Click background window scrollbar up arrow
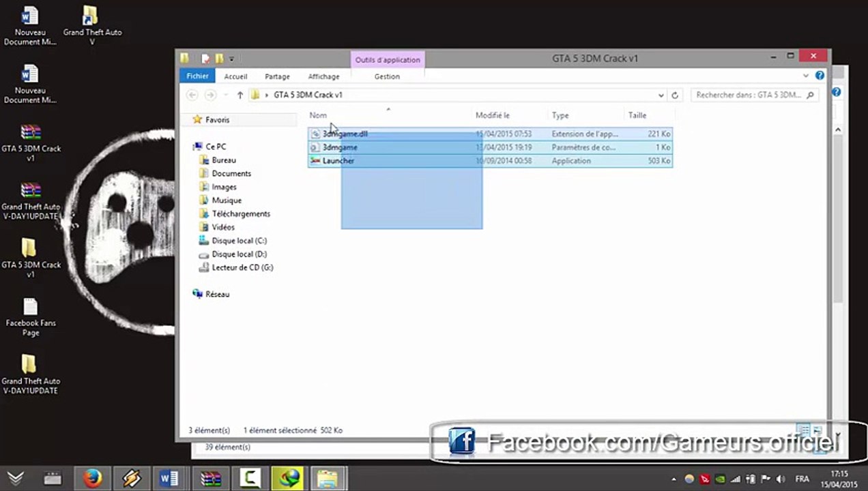Image resolution: width=868 pixels, height=491 pixels. tap(839, 130)
